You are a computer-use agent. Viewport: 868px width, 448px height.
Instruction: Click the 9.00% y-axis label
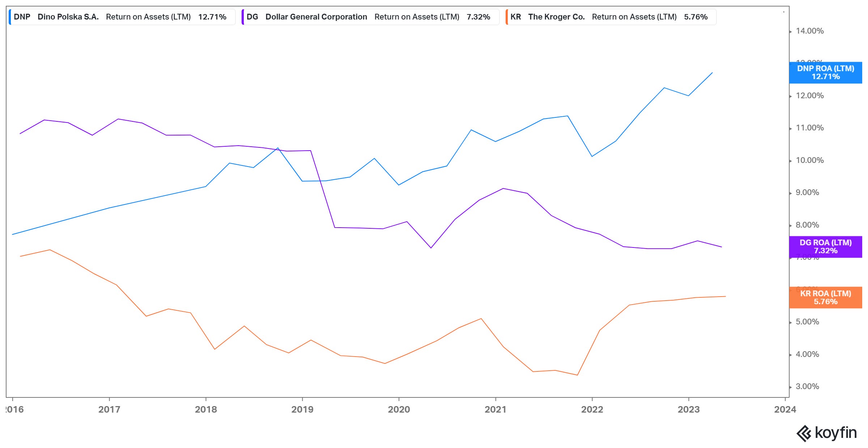click(x=808, y=193)
